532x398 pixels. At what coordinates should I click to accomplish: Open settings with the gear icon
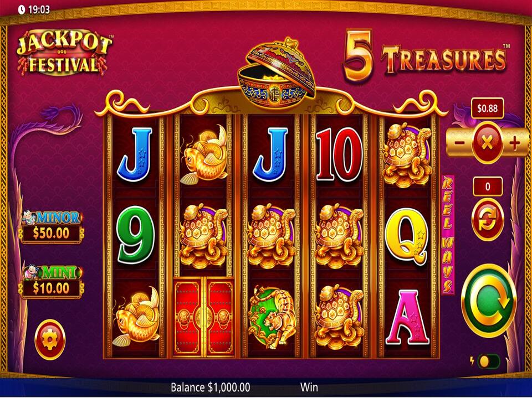(x=50, y=339)
